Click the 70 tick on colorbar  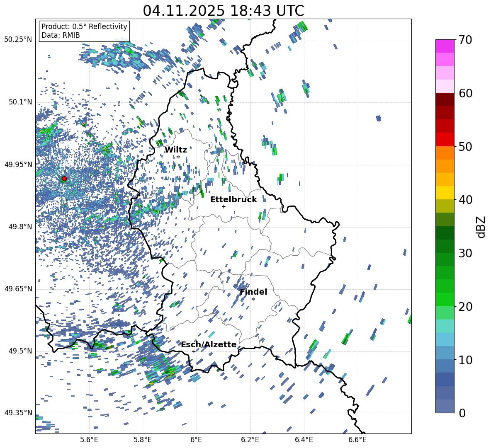[x=466, y=40]
